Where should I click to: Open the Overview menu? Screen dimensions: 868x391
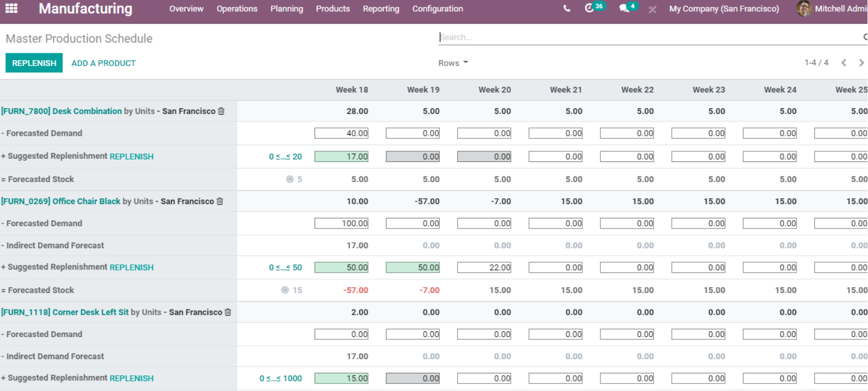(186, 9)
